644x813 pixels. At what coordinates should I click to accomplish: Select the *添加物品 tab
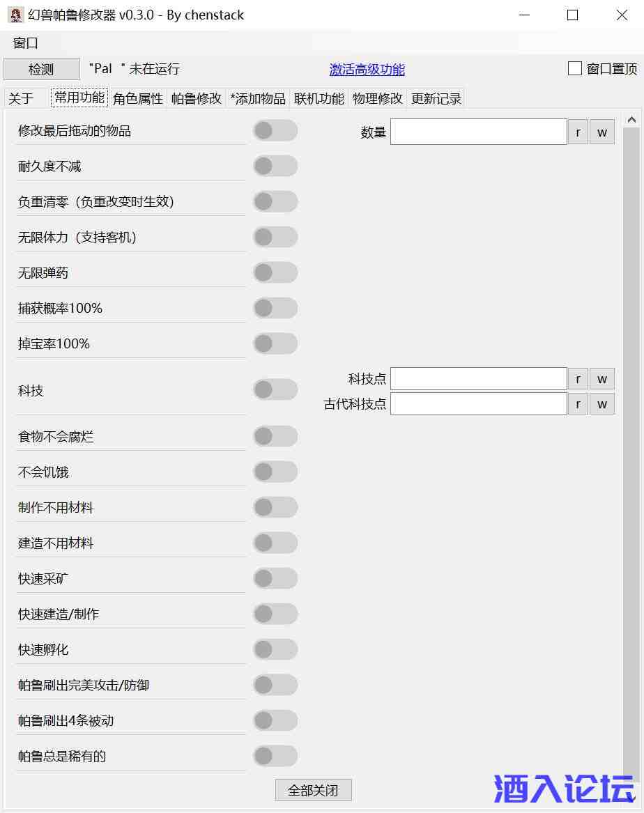258,98
